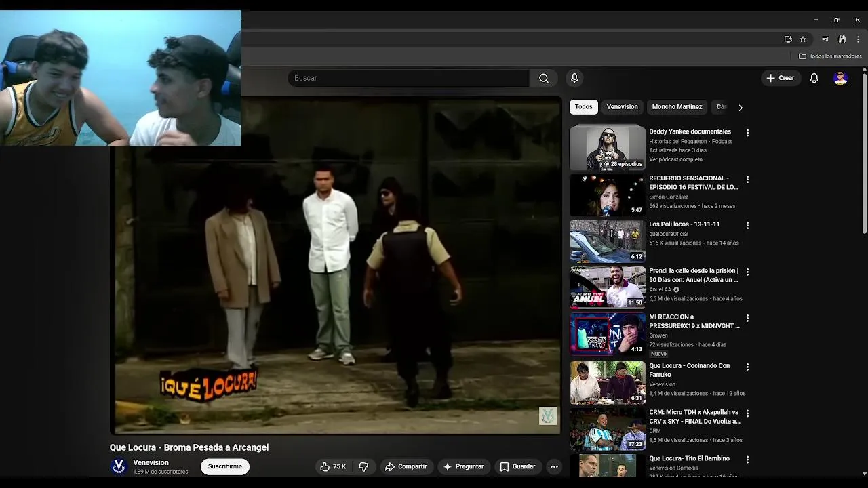Open Simón González channel link

tap(669, 197)
